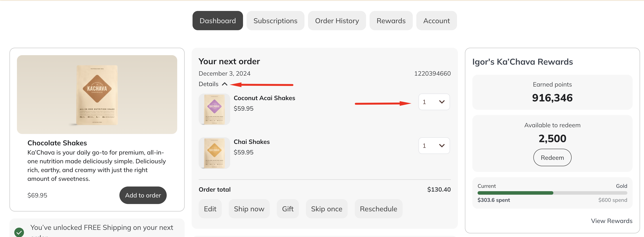Open the Account tab

tap(436, 21)
